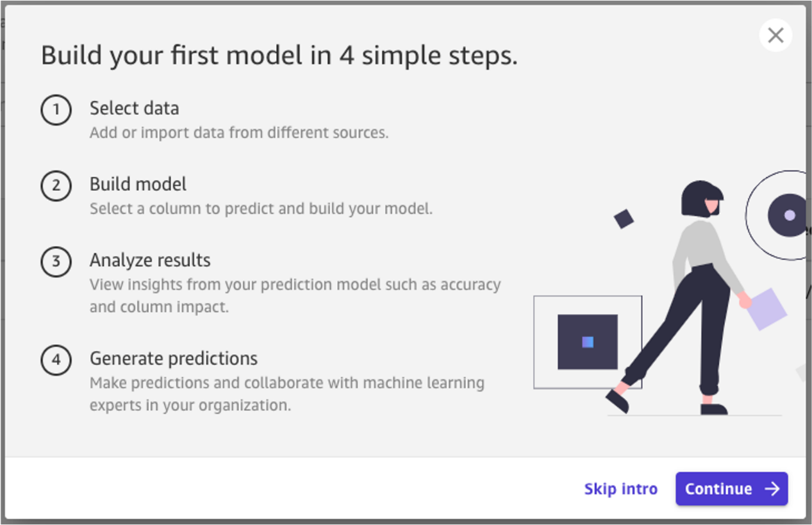Click the illustrated woman figure
This screenshot has width=812, height=525.
[679, 298]
